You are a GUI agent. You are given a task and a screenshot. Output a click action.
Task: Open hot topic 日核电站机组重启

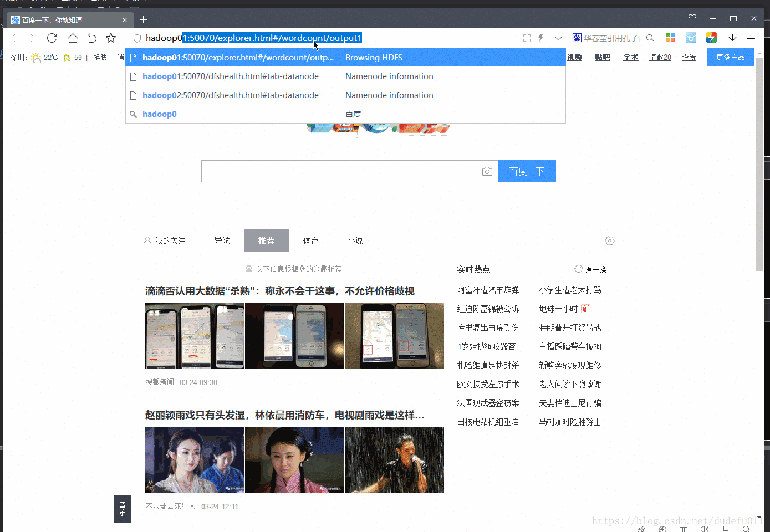488,422
